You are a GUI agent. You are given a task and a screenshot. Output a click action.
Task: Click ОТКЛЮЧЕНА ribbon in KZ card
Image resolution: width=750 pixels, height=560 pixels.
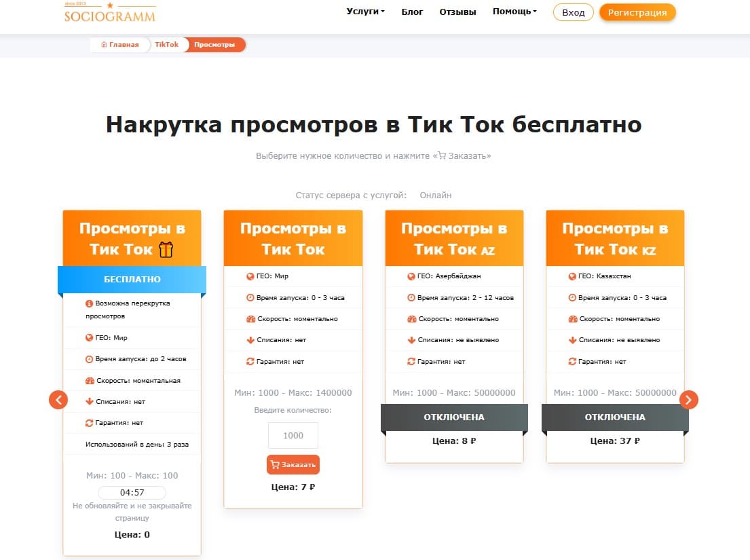615,417
